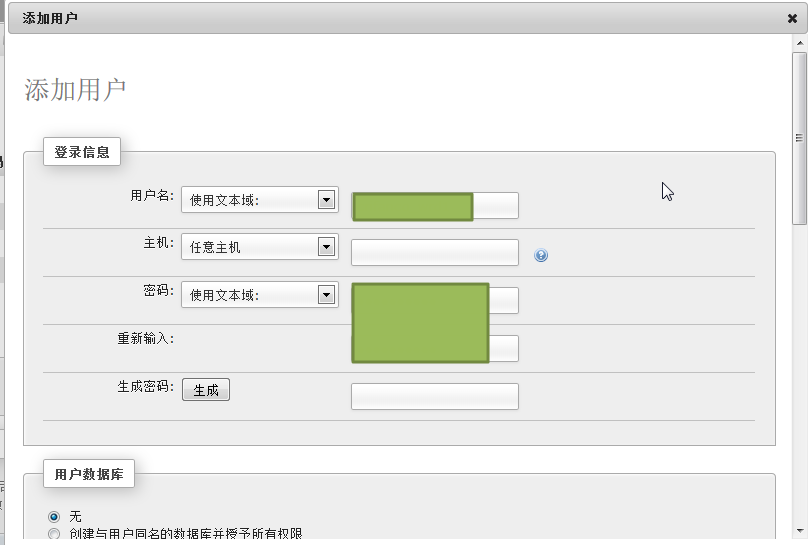The image size is (808, 545).
Task: Focus the 主机 text input field
Action: (434, 253)
